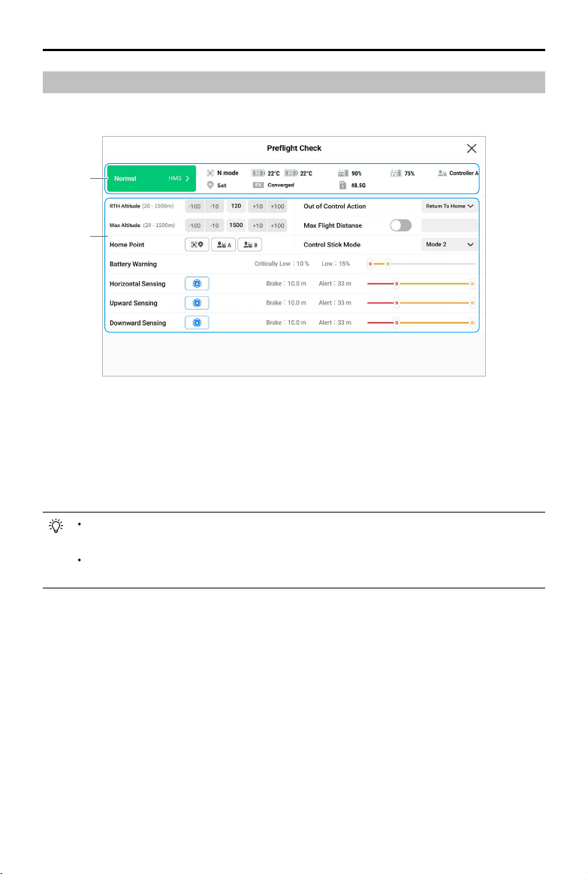Adjust the Battery Warning low slider handle
Image resolution: width=588 pixels, height=874 pixels.
point(388,264)
